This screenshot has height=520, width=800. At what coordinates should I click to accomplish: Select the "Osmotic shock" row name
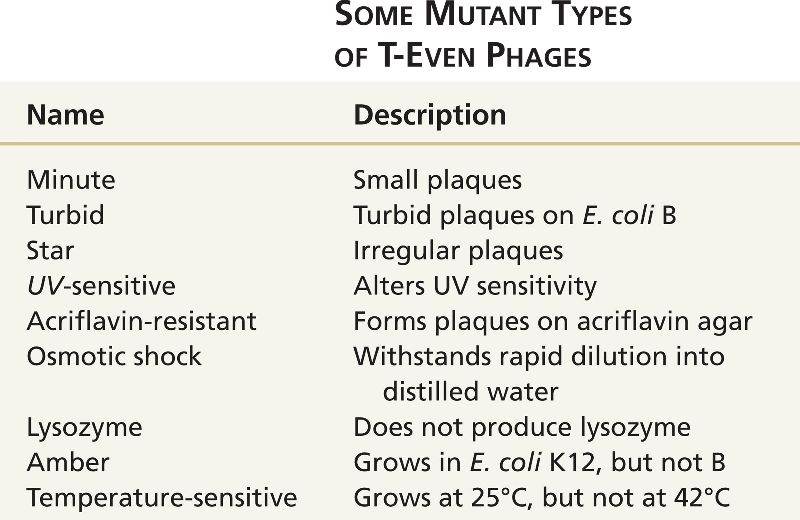[x=114, y=356]
